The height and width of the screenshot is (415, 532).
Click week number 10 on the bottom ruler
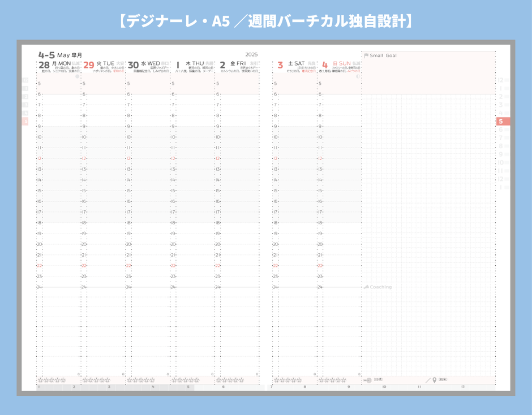(385, 387)
